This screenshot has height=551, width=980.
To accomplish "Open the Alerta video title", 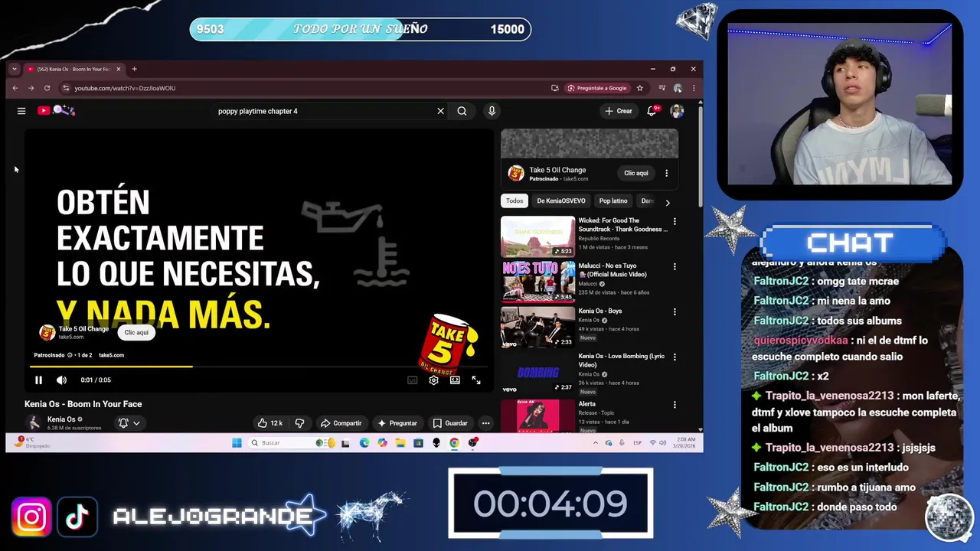I will point(586,404).
